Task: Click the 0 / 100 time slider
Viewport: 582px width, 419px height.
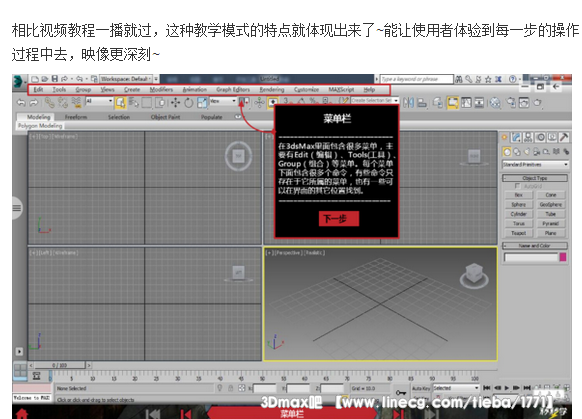Action: pyautogui.click(x=60, y=365)
